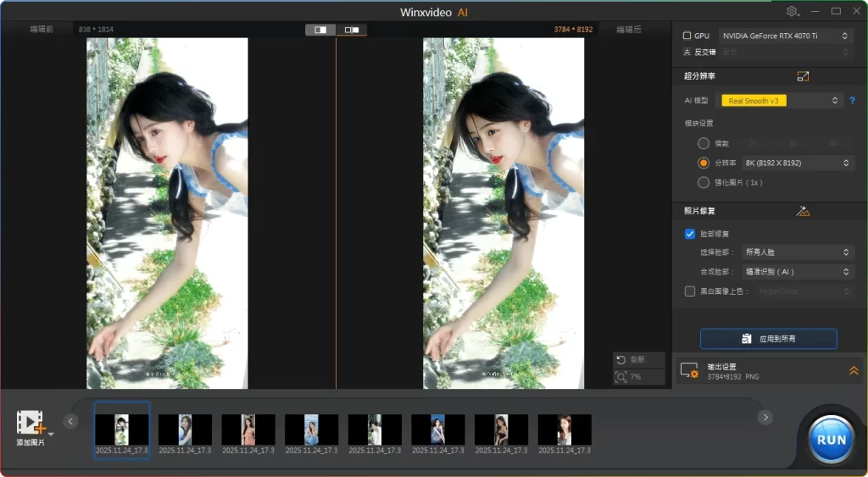Image resolution: width=868 pixels, height=477 pixels.
Task: Click the super resolution expand icon
Action: pyautogui.click(x=803, y=76)
